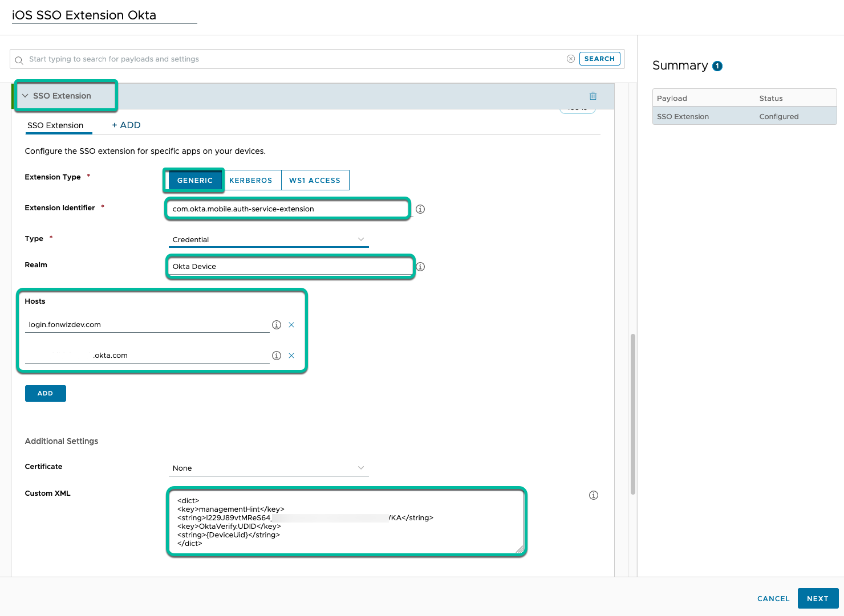Remove the login.fonwizdev.com host entry

[x=291, y=325]
